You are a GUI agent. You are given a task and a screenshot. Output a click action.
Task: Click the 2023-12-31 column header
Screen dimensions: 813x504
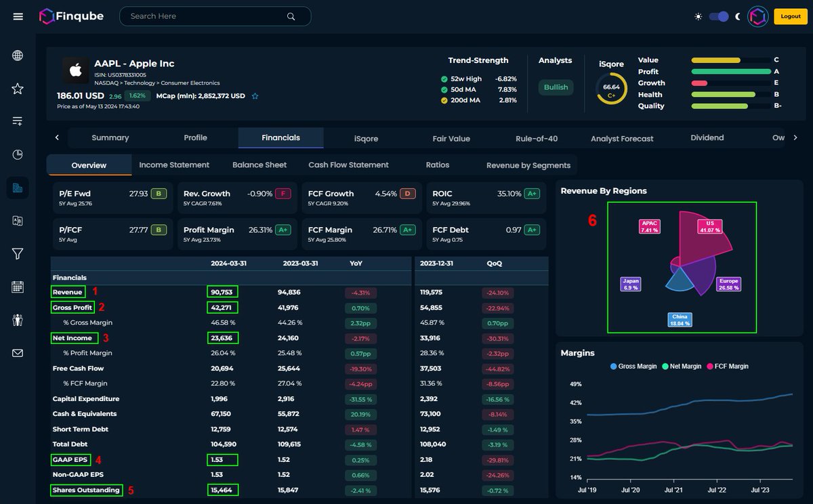[x=436, y=263]
